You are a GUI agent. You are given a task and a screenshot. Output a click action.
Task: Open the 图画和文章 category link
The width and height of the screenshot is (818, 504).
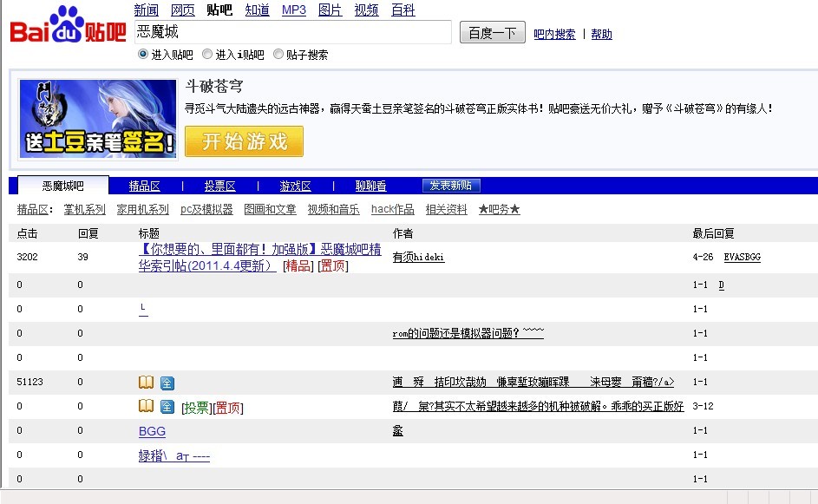point(270,209)
